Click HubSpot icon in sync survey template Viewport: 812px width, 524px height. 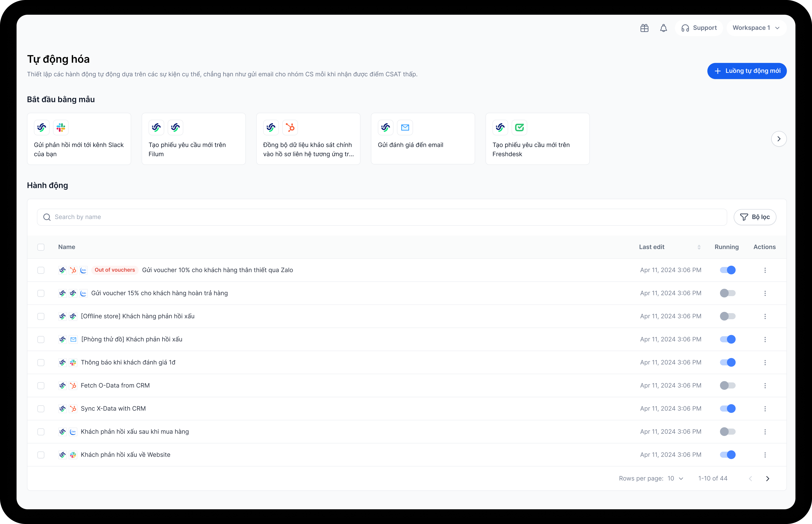(x=290, y=128)
